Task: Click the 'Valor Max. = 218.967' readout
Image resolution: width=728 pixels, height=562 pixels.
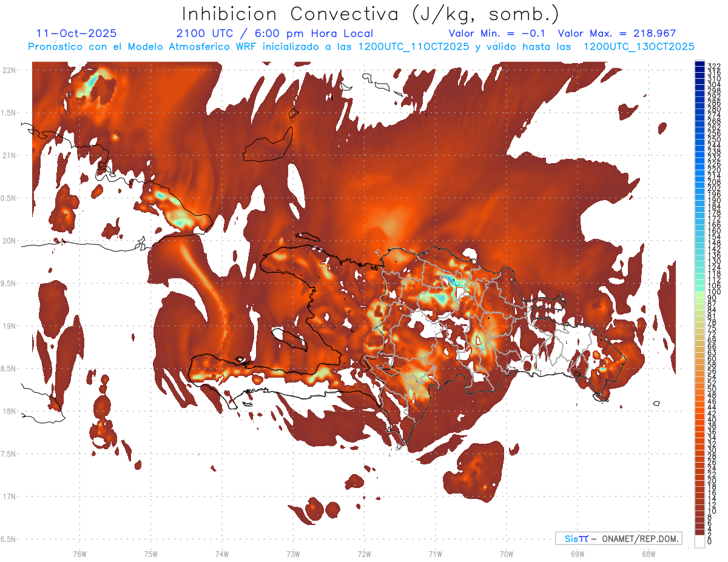Action: [x=617, y=34]
